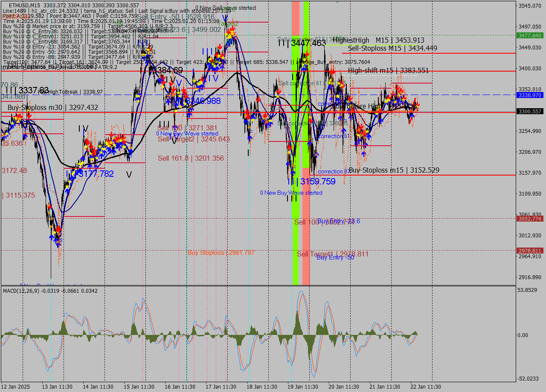546x392 pixels.
Task: Click the Buy Entry -50 label
Action: (335, 257)
